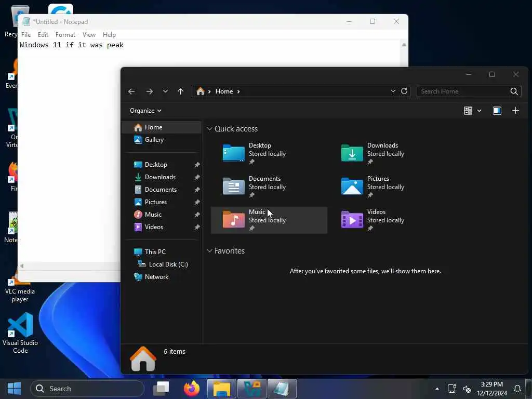Click Notepad vertical scrollbar up arrow
This screenshot has height=399, width=532.
404,45
